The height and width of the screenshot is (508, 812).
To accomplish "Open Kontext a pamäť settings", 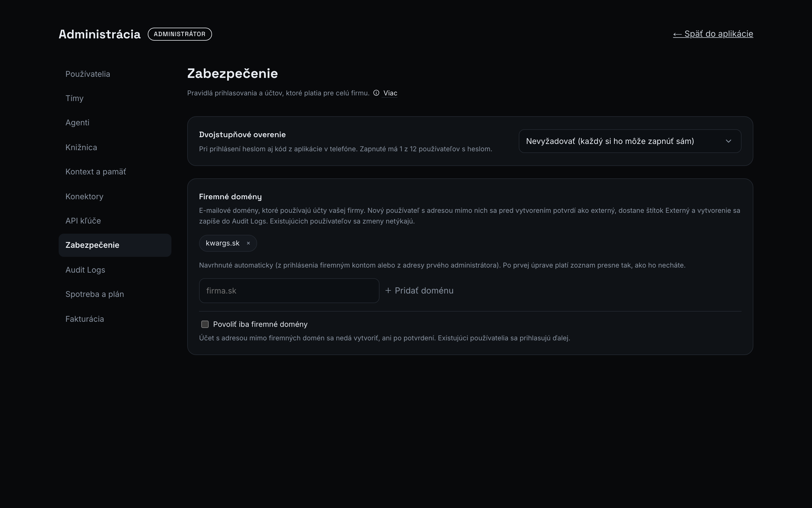I will [115, 172].
